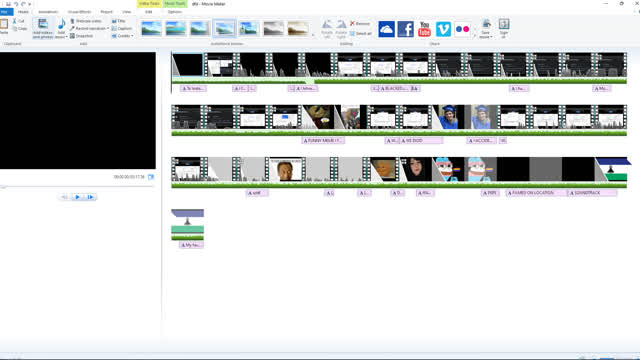Viewport: 640px width, 360px height.
Task: Click Select all in Editing group
Action: point(361,33)
